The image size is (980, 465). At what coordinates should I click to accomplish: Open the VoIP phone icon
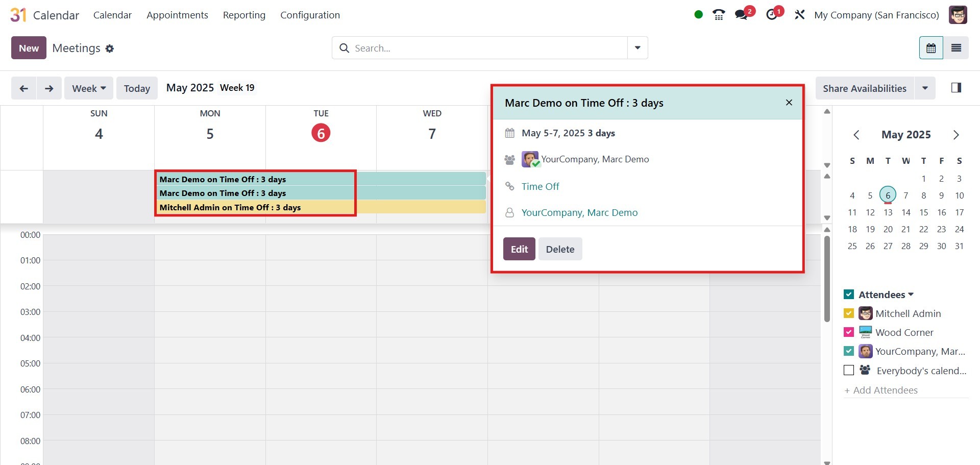click(719, 15)
